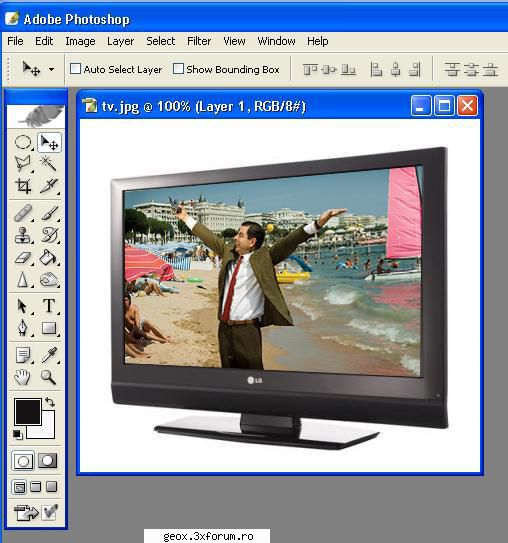Image resolution: width=508 pixels, height=543 pixels.
Task: Select the Notes tool
Action: (23, 355)
